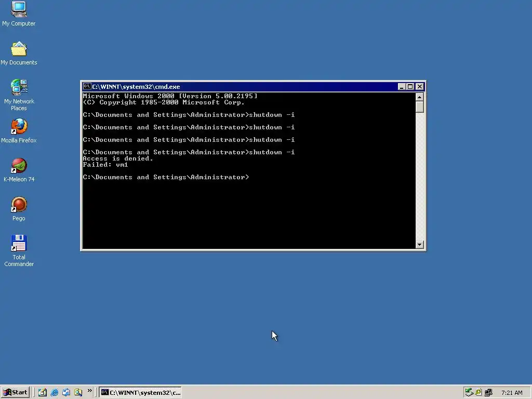This screenshot has width=532, height=399.
Task: Select the My Computer desktop icon
Action: pos(19,14)
